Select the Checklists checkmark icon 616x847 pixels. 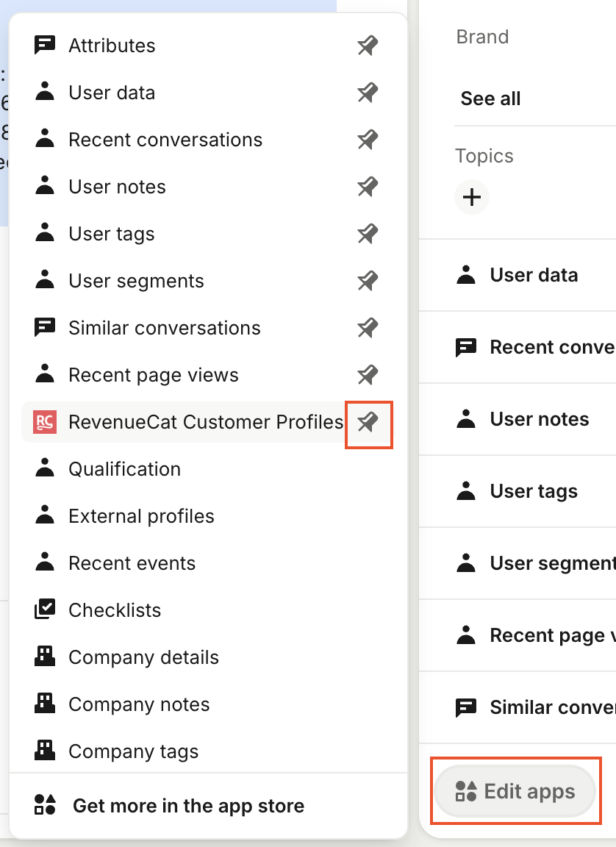pyautogui.click(x=45, y=610)
